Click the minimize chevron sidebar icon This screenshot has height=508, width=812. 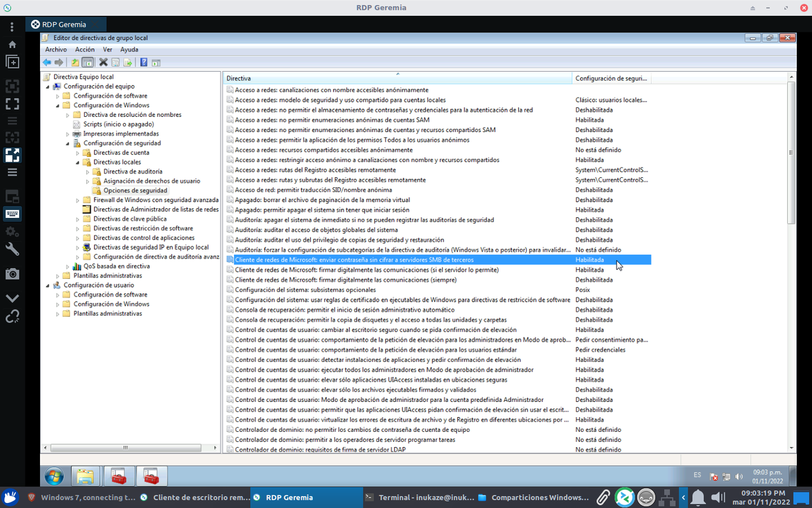point(12,298)
